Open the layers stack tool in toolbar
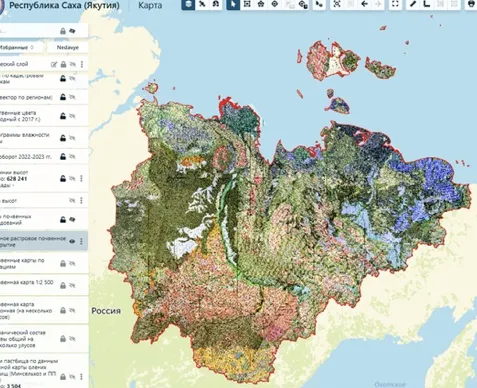The height and width of the screenshot is (388, 477). coord(188,4)
